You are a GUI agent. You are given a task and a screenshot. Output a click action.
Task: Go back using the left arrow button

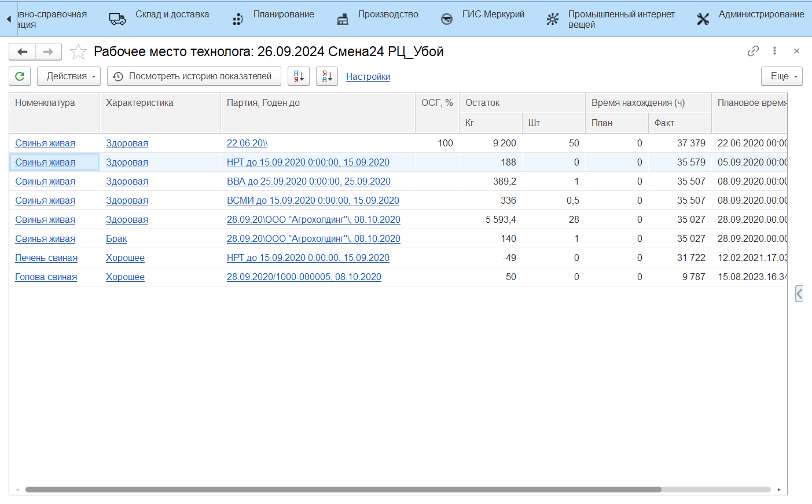(23, 52)
